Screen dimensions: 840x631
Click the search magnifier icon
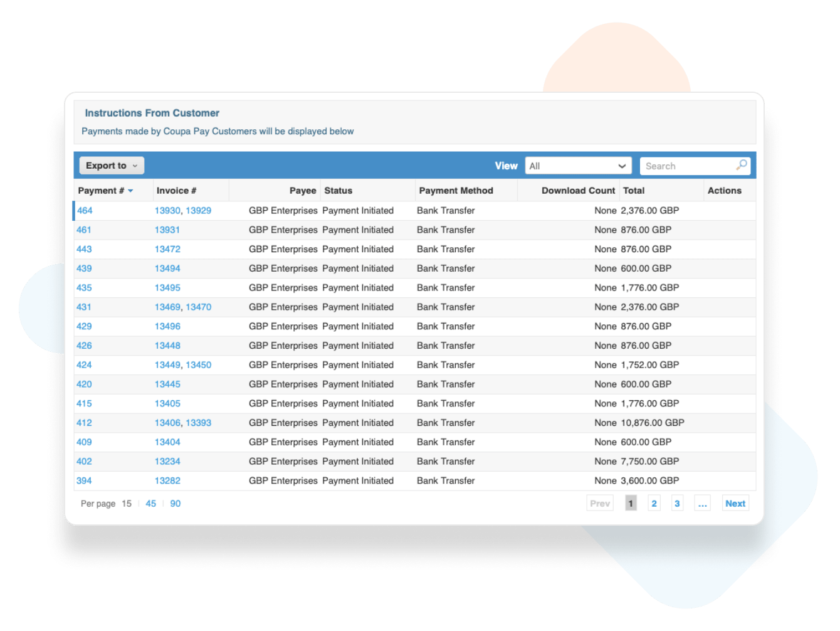[742, 165]
